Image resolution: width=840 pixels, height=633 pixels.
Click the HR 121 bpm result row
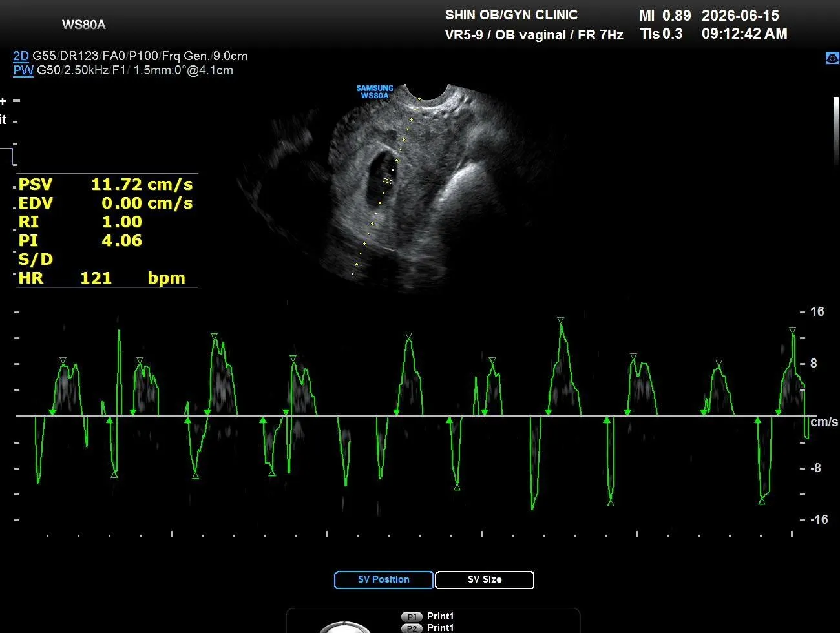point(107,278)
